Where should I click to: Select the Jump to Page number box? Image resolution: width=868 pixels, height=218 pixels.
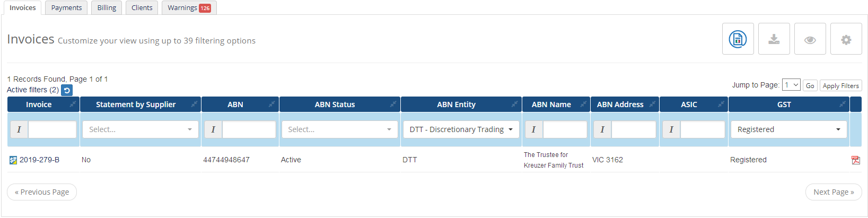pyautogui.click(x=791, y=85)
